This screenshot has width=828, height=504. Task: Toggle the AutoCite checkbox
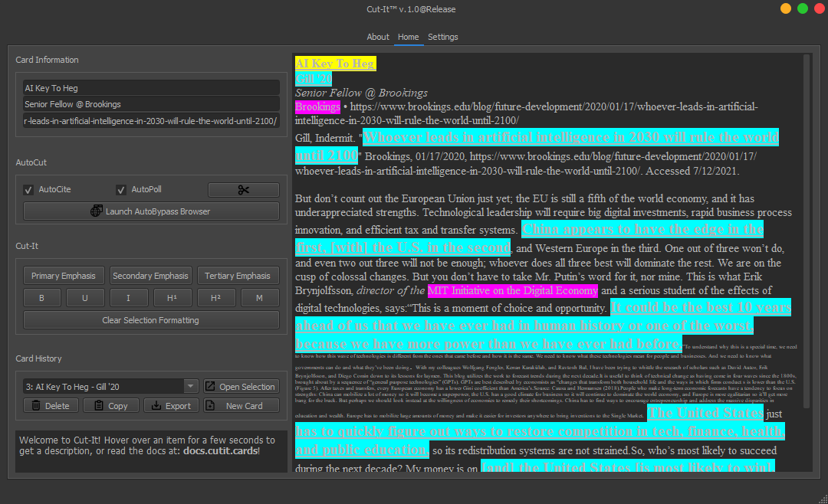click(28, 189)
